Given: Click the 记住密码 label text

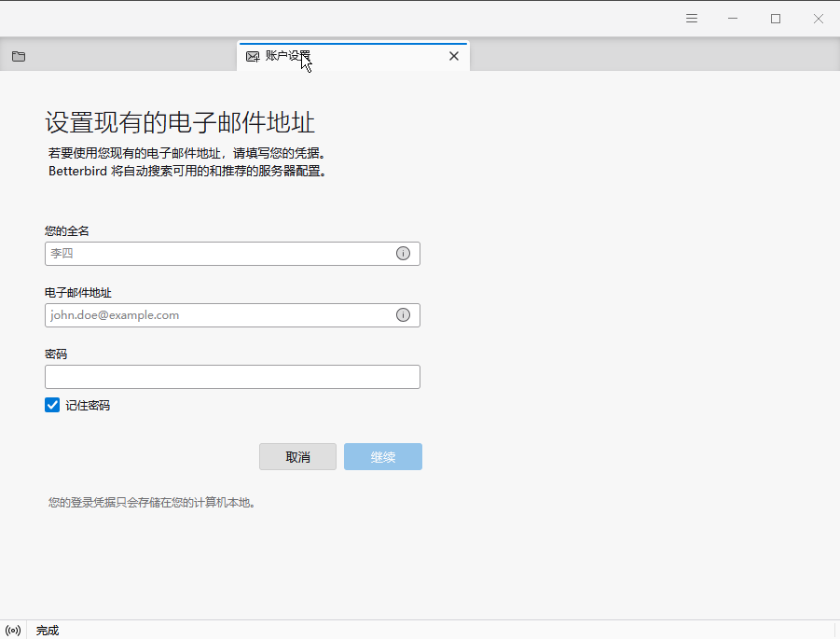Looking at the screenshot, I should tap(88, 405).
